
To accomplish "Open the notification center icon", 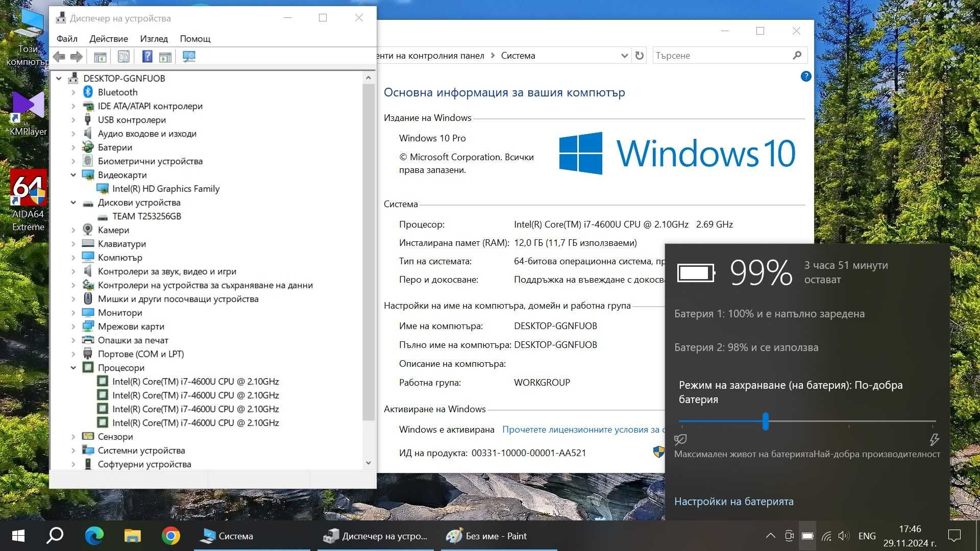I will click(x=954, y=536).
